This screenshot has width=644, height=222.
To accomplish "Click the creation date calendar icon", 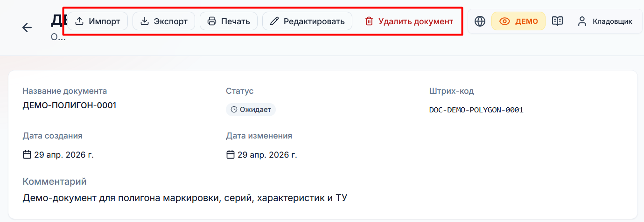I will [27, 154].
